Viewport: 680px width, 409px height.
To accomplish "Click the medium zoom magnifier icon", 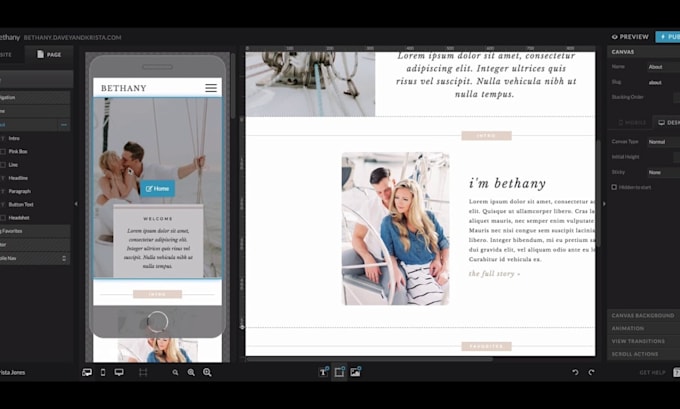I will 191,373.
